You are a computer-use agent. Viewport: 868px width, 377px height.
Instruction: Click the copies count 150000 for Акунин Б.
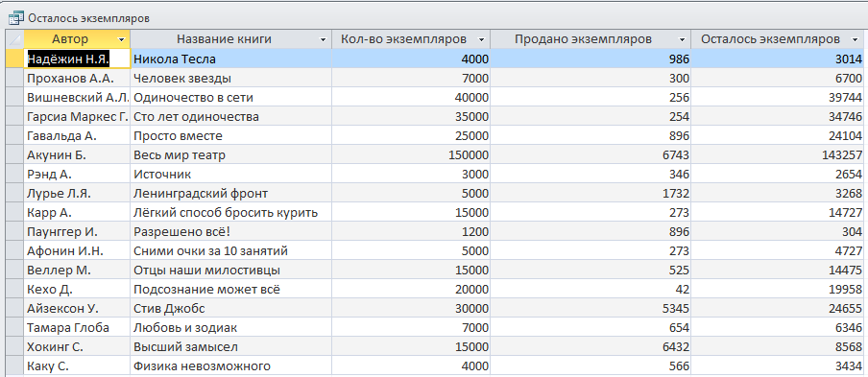[468, 155]
